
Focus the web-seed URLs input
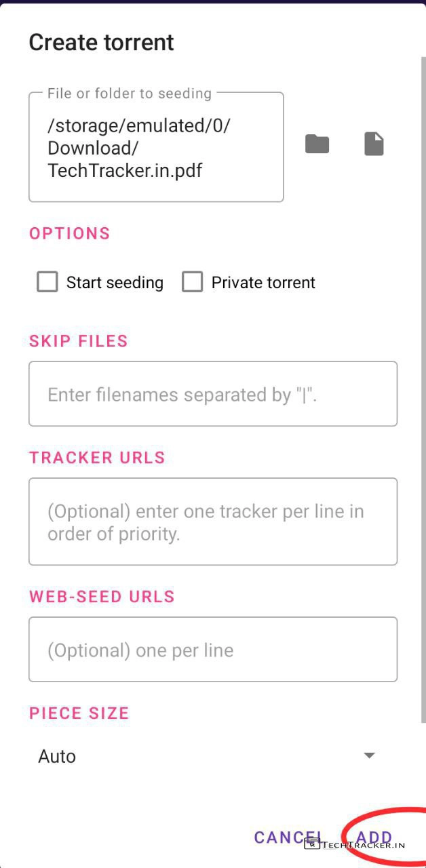(212, 650)
